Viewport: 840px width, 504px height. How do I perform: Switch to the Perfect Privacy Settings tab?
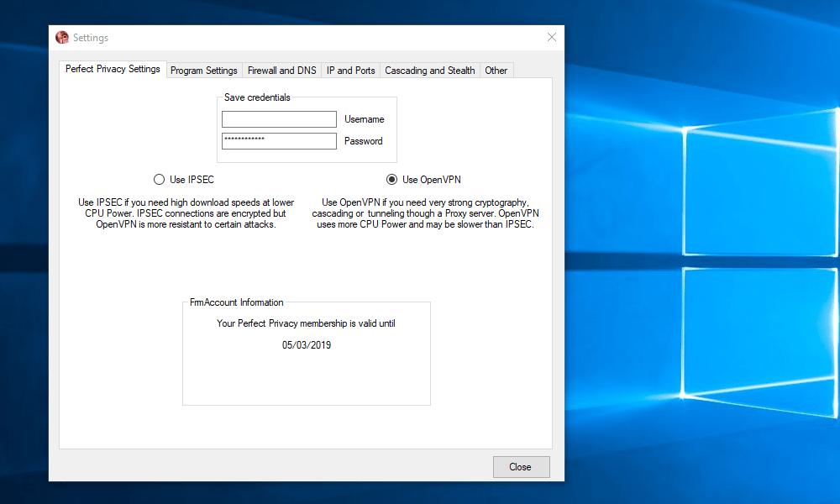113,70
